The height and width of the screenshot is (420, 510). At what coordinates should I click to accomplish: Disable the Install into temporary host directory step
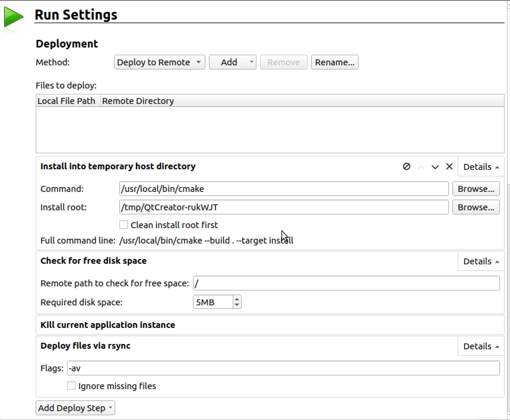406,167
